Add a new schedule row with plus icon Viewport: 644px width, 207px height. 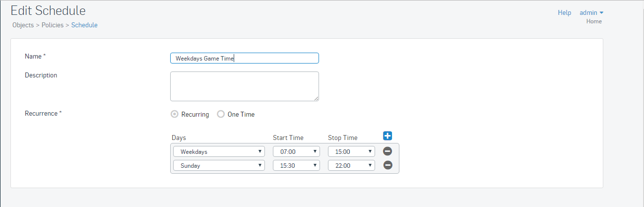point(387,136)
